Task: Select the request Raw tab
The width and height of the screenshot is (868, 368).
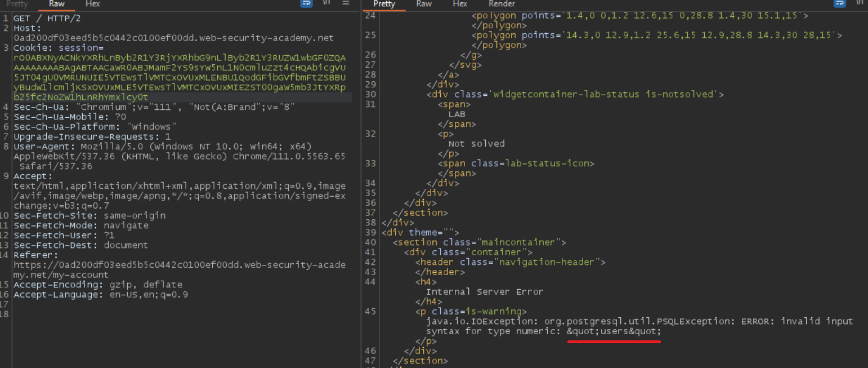Action: click(x=57, y=4)
